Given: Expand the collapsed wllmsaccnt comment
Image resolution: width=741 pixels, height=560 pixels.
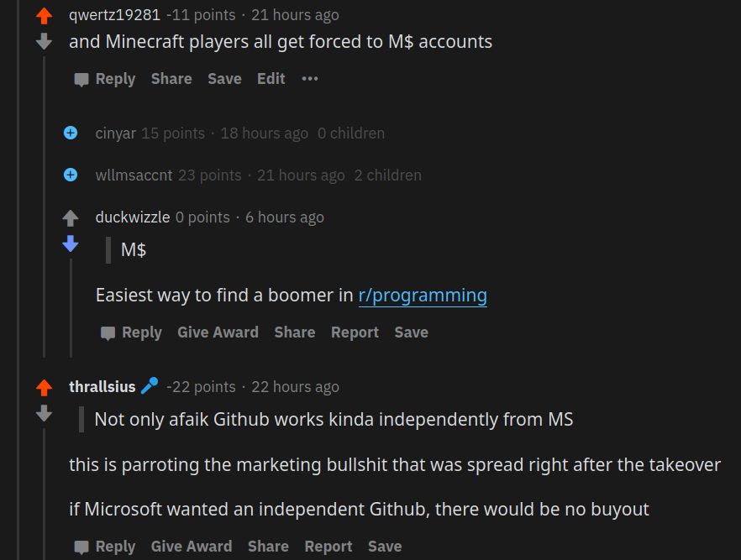Looking at the screenshot, I should pyautogui.click(x=70, y=175).
